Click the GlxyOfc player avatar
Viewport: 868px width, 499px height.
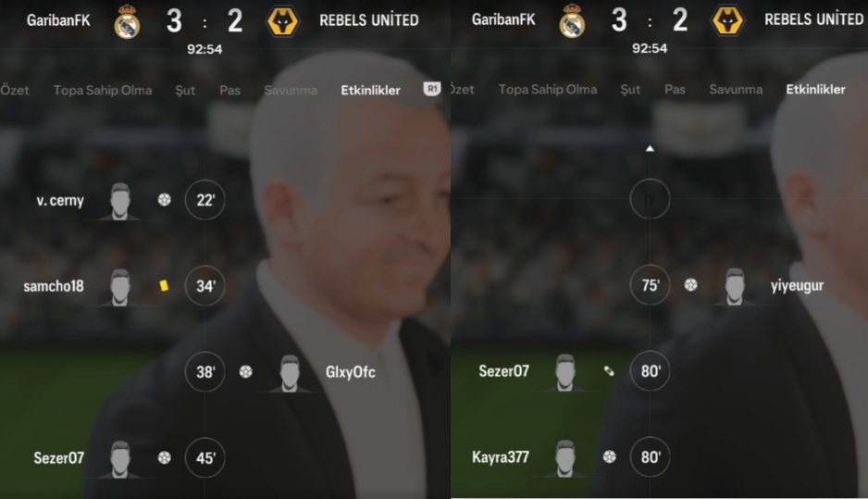(x=290, y=373)
